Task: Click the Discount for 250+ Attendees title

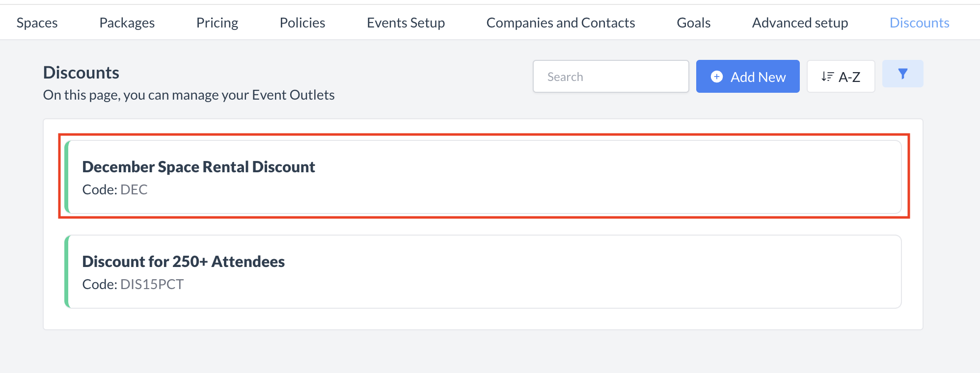Action: coord(183,262)
